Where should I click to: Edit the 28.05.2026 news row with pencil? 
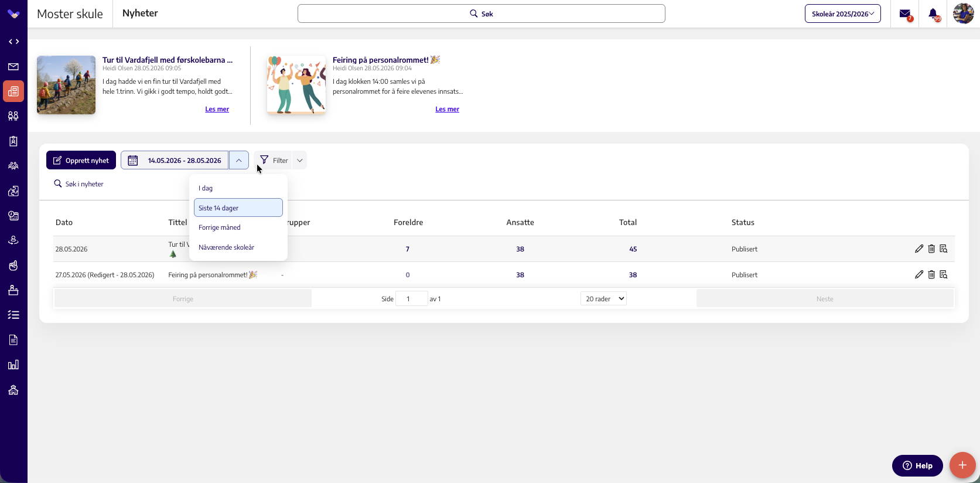click(x=919, y=249)
